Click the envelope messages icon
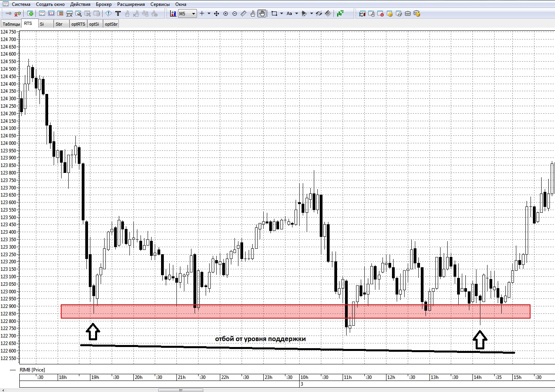The image size is (555, 392). (408, 14)
